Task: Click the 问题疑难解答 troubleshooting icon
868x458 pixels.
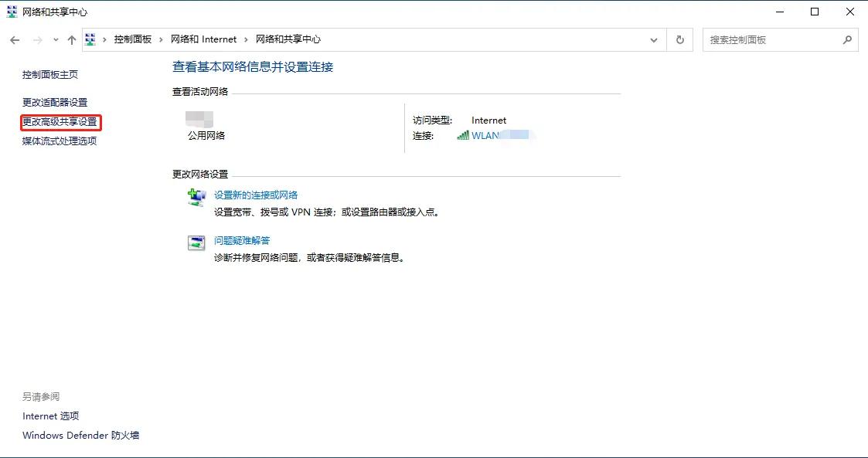Action: [196, 243]
